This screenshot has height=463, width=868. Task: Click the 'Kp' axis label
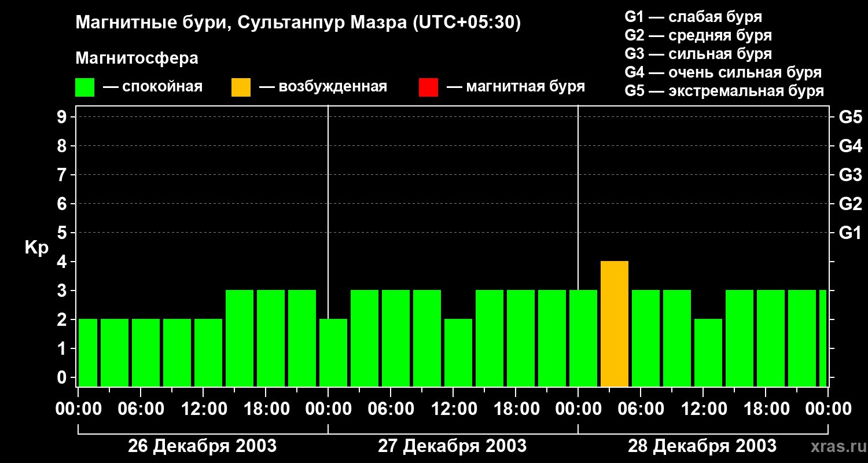point(36,248)
